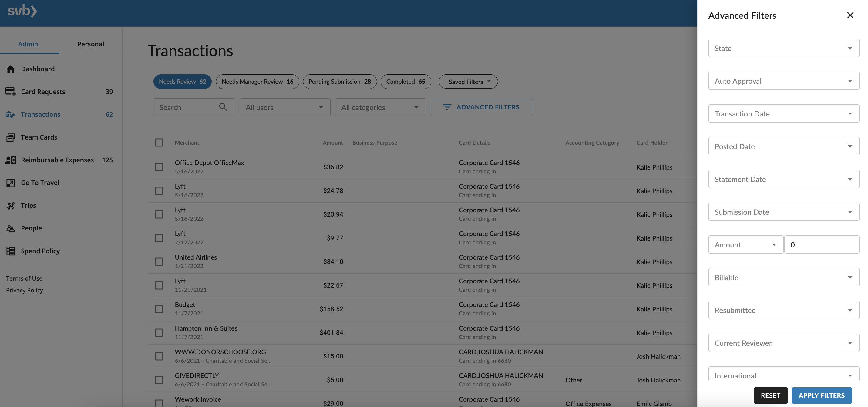
Task: Open Dashboard home icon
Action: (x=10, y=69)
